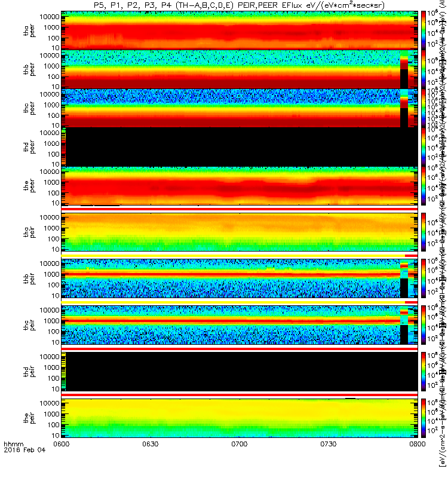Screen dimensions: 448x478
Task: Click the 10000 tick of thd peir panel
Action: point(50,357)
